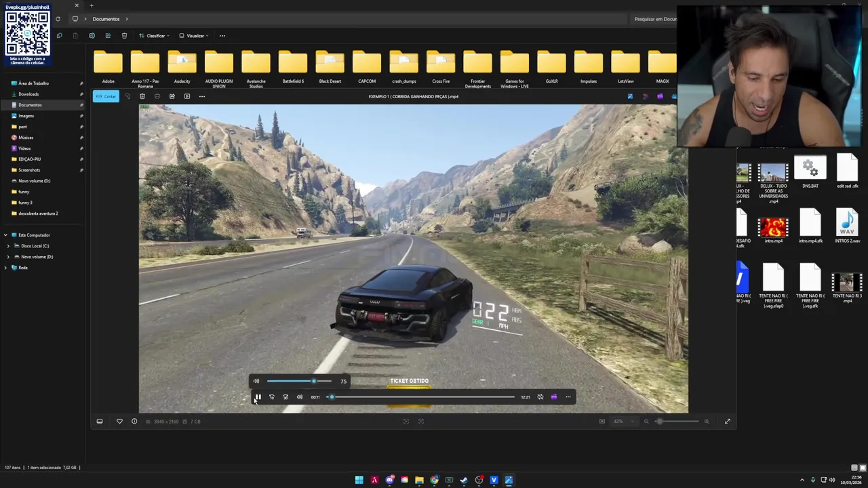
Task: Delete selected item in Explorer toolbar
Action: point(124,35)
